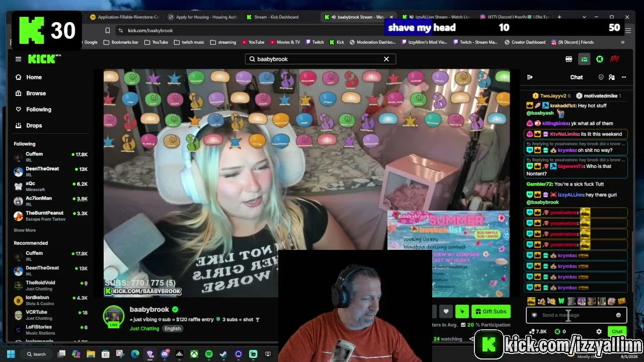
Task: Switch to Application-Fillable-Riverstone browser tab
Action: [x=125, y=17]
